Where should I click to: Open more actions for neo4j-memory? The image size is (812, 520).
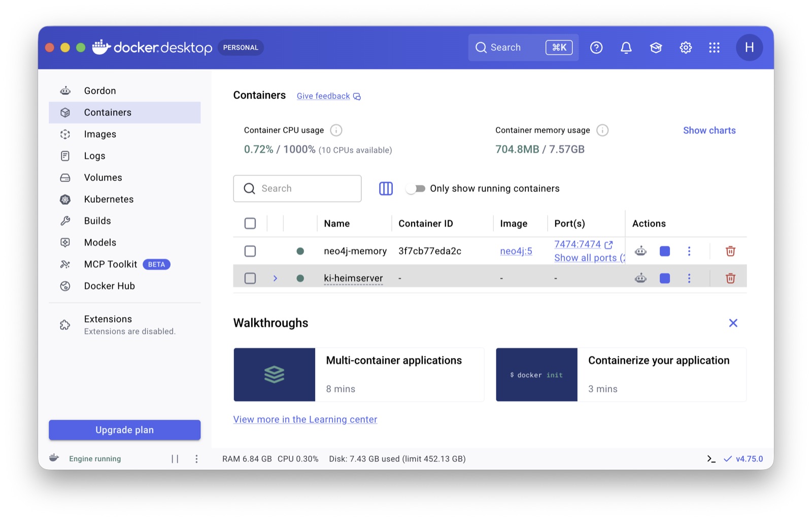click(689, 251)
